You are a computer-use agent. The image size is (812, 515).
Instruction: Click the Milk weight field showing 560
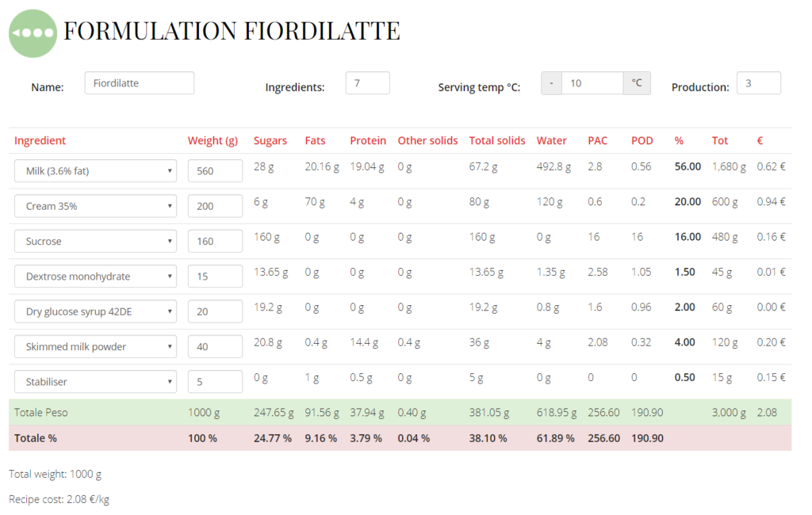point(215,171)
